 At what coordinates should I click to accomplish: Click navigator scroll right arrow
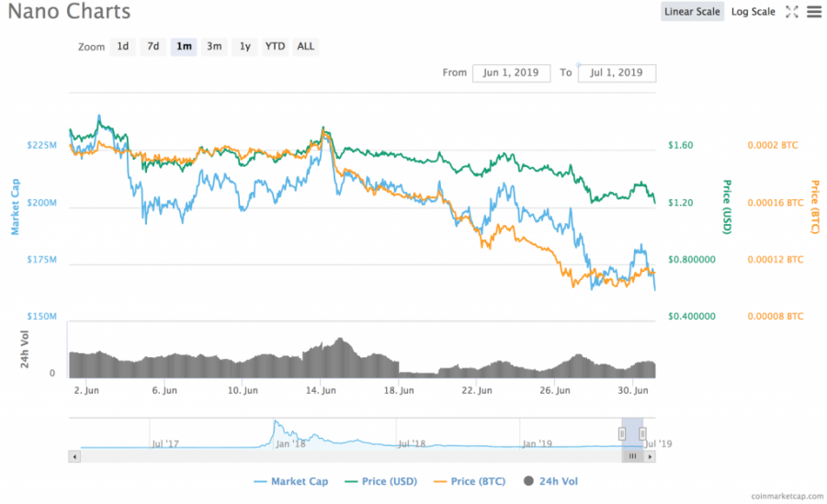tap(650, 456)
